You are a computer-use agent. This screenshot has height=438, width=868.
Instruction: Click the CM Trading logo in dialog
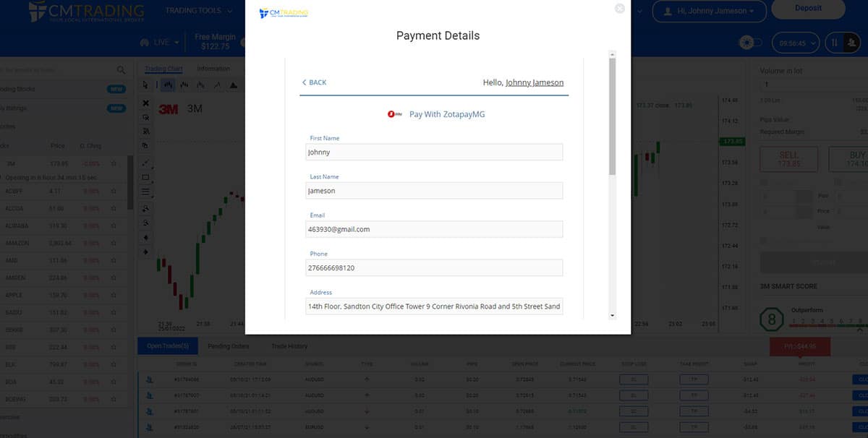284,13
